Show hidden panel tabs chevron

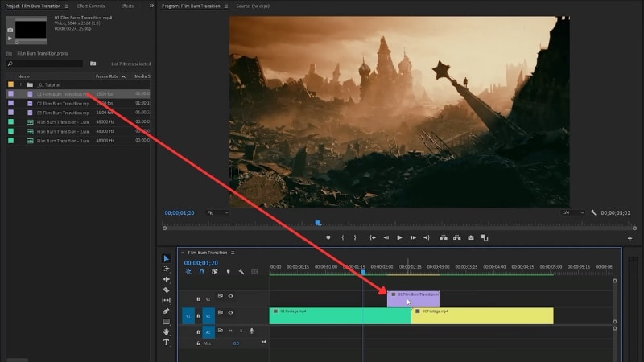tap(151, 6)
